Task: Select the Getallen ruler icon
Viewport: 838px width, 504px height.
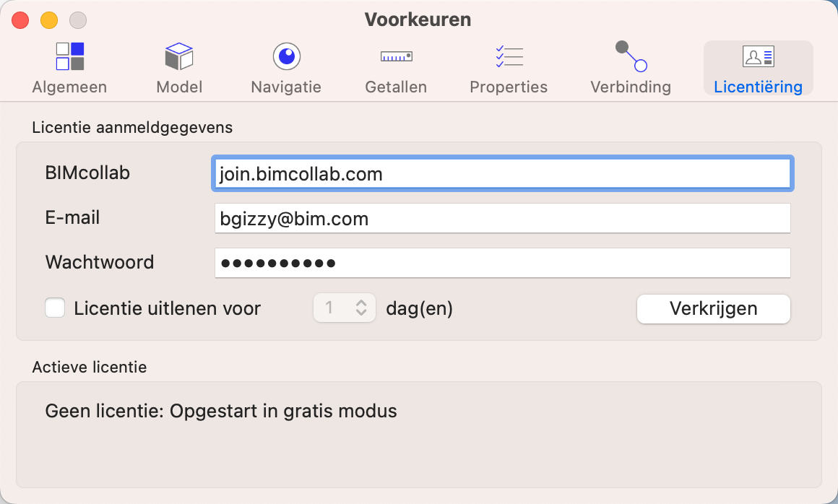Action: tap(396, 56)
